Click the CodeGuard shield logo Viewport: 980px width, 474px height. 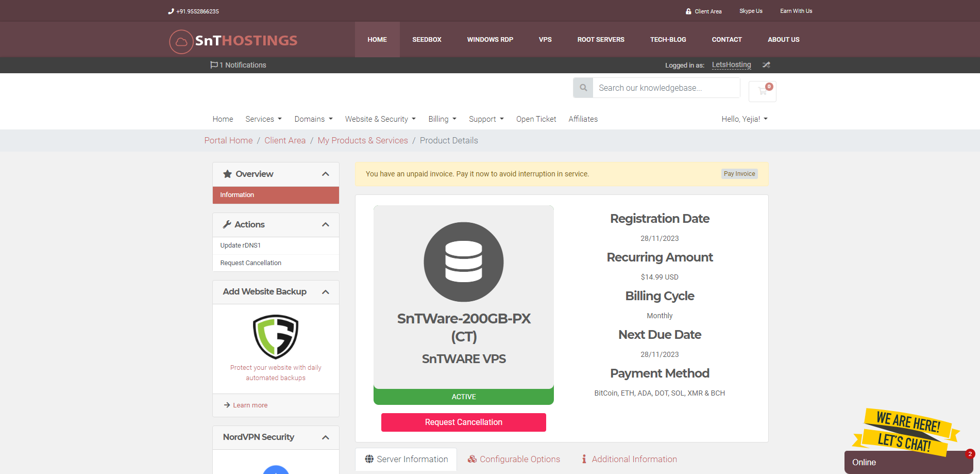tap(276, 336)
